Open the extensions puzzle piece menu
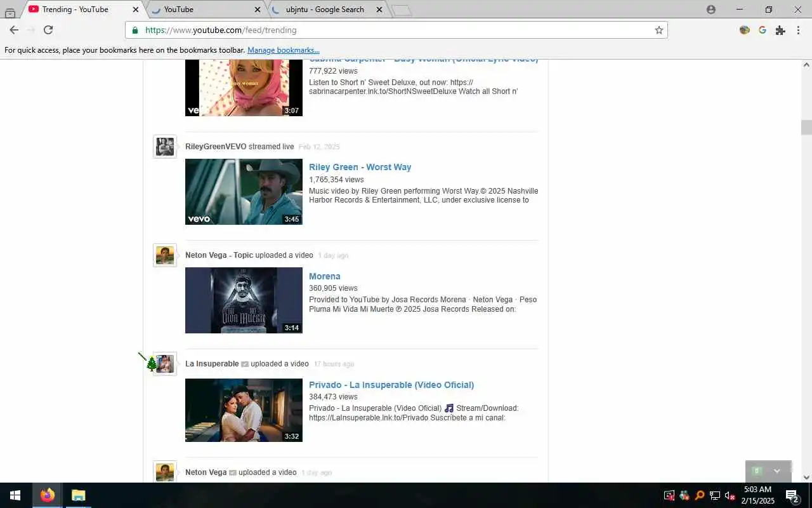The width and height of the screenshot is (812, 508). pos(780,30)
